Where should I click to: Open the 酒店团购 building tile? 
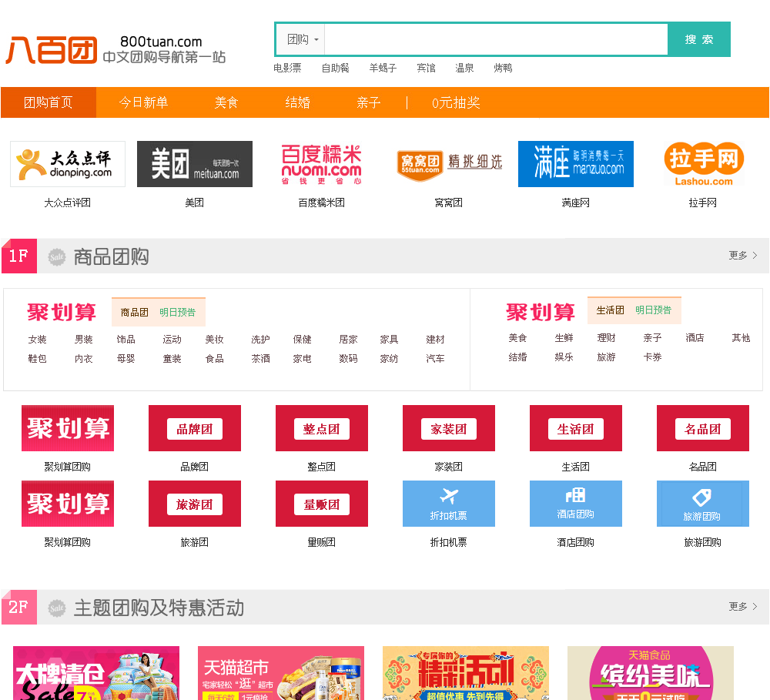point(575,504)
